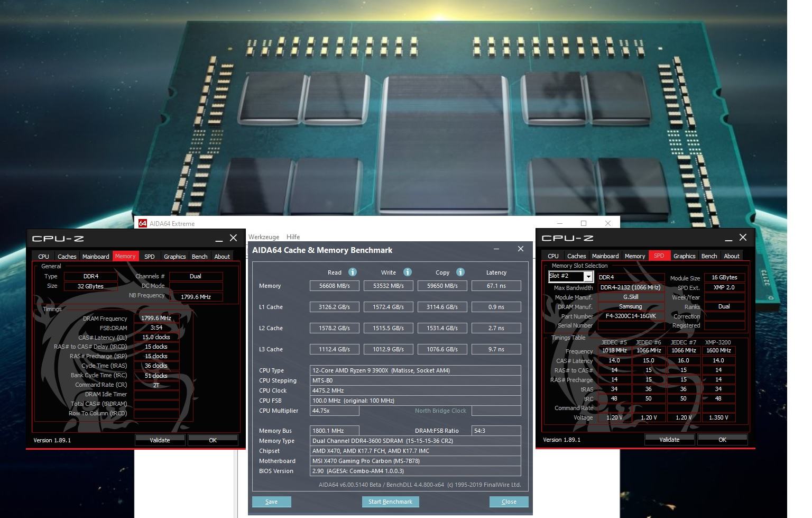
Task: Open Caches tab in left CPU-Z window
Action: coord(67,256)
